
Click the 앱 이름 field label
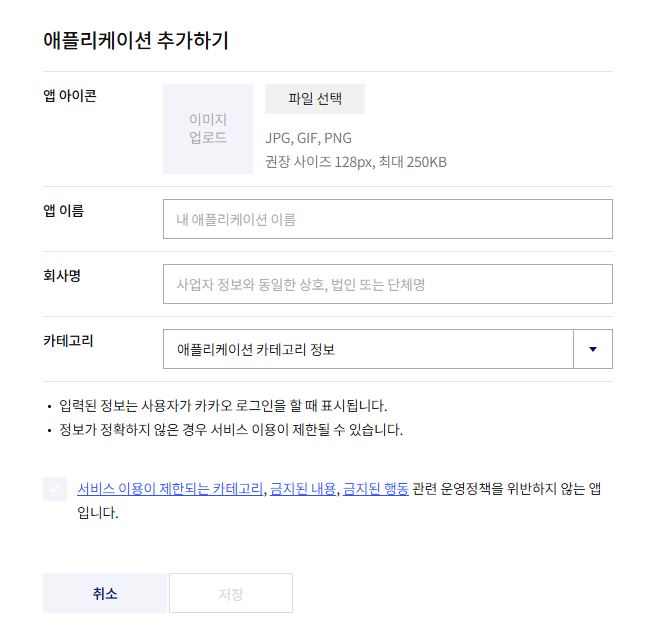(x=63, y=211)
